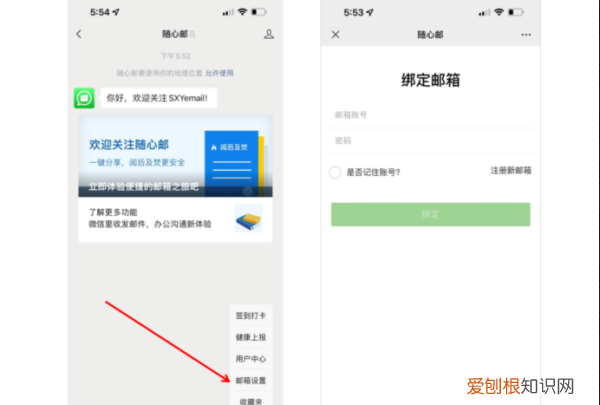The image size is (600, 405).
Task: Open the 欢迎关注随心邮 banner card
Action: [176, 156]
